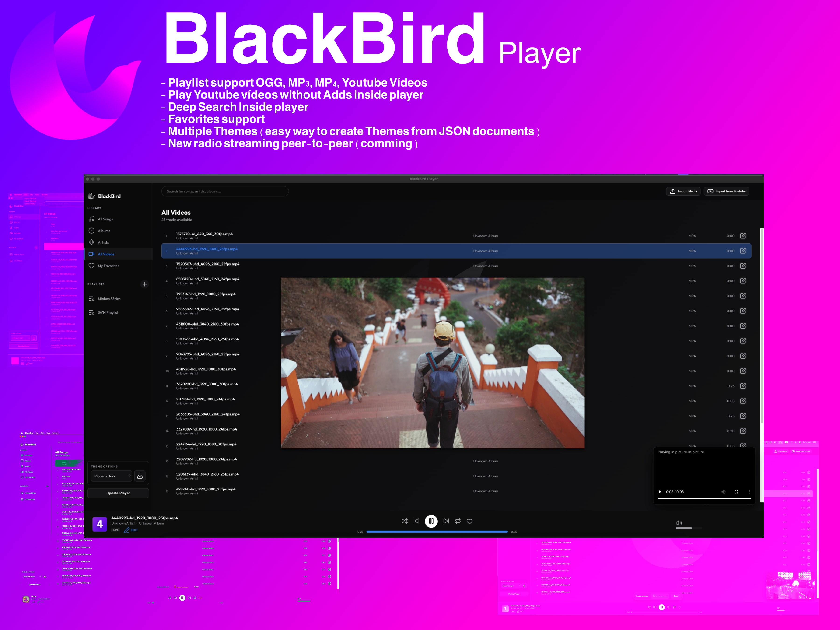Open the Albums library section
The width and height of the screenshot is (840, 630).
[92, 231]
